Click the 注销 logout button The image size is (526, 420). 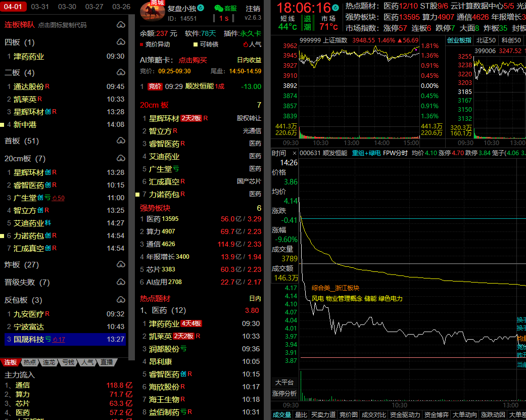pos(253,9)
